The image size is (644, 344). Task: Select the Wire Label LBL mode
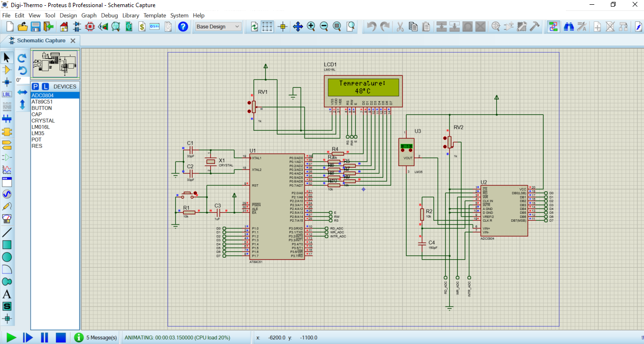click(7, 94)
